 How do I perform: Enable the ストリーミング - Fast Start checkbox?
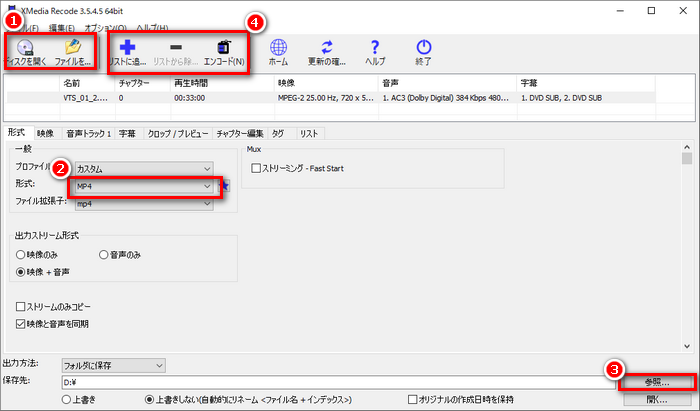click(x=257, y=168)
